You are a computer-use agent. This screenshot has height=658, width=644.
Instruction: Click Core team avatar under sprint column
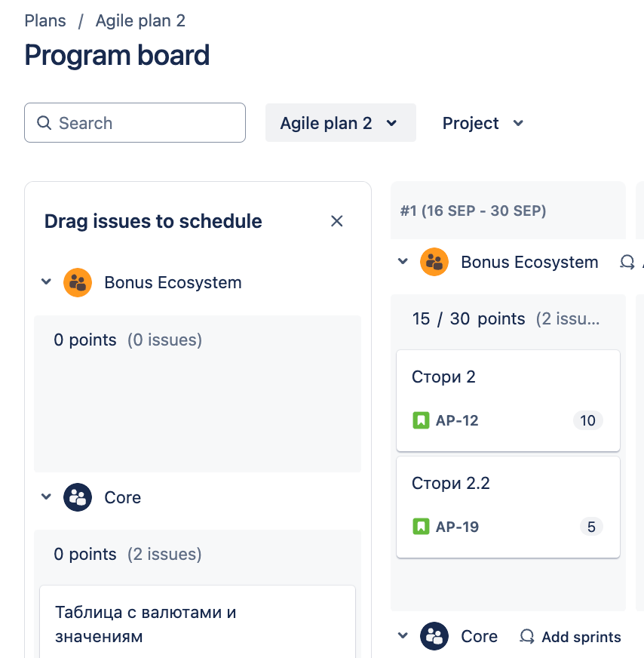pos(434,636)
